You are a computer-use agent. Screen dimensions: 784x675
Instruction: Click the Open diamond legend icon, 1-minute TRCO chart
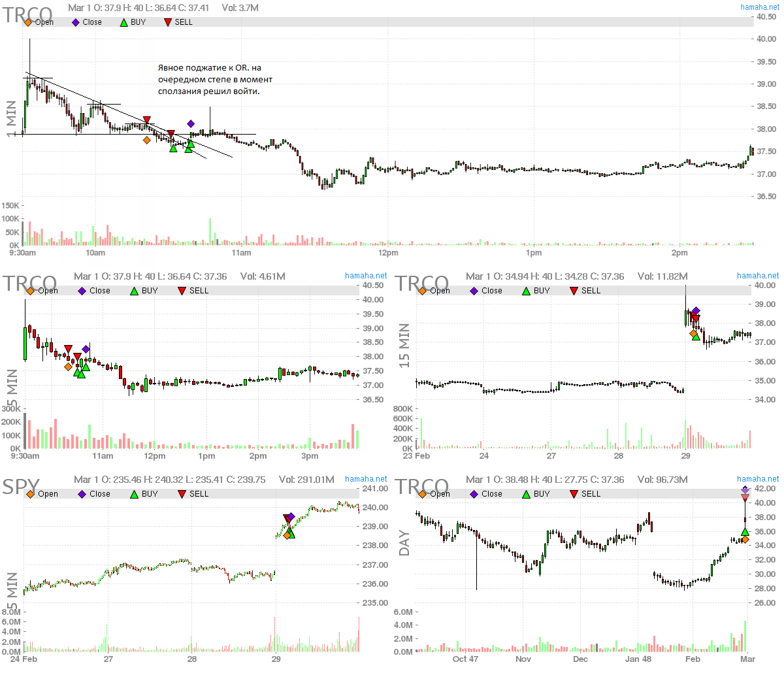tap(28, 22)
